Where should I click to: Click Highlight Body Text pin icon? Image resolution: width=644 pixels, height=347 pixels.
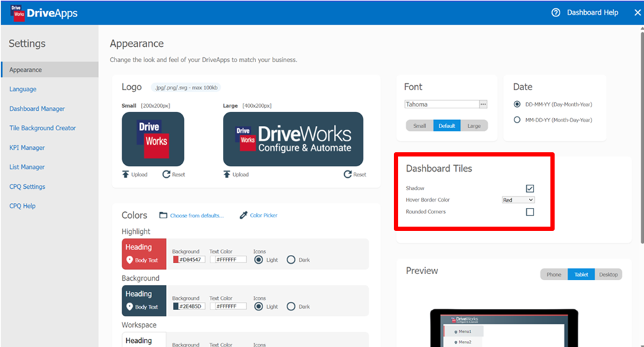129,260
